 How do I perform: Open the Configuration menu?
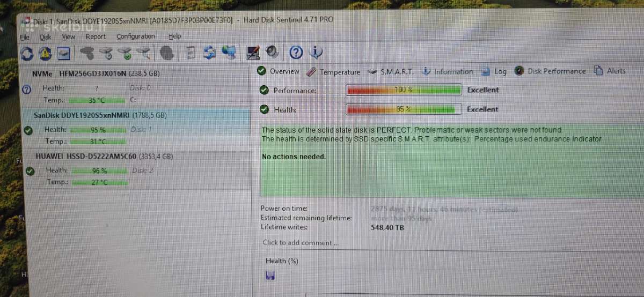coord(136,36)
